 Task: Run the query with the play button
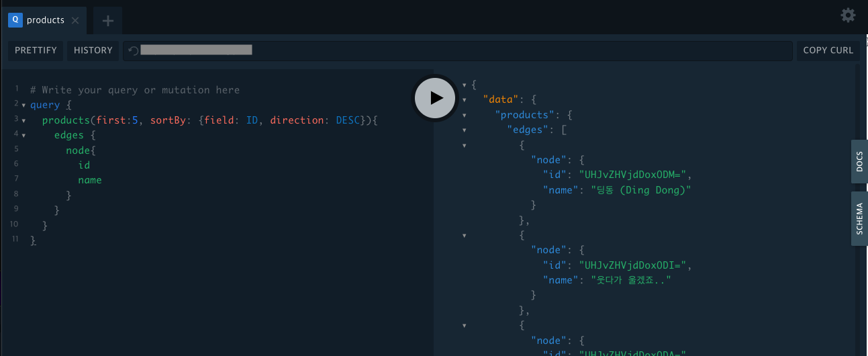coord(436,98)
